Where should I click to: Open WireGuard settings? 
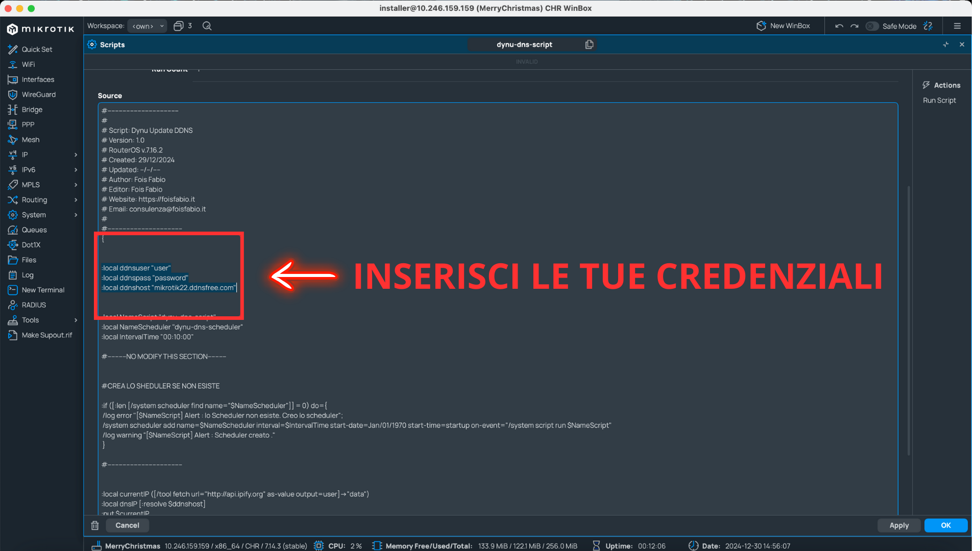tap(38, 95)
